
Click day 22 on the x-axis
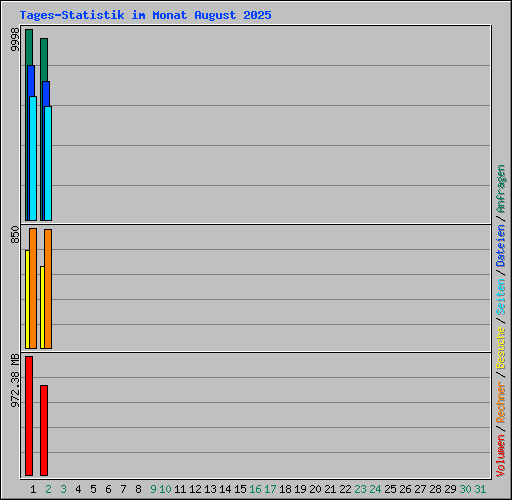tap(345, 489)
